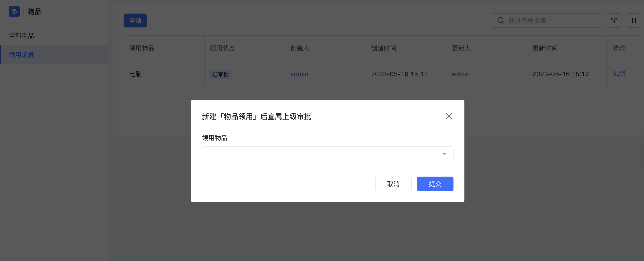
Task: Submit the form with 提交
Action: (435, 184)
